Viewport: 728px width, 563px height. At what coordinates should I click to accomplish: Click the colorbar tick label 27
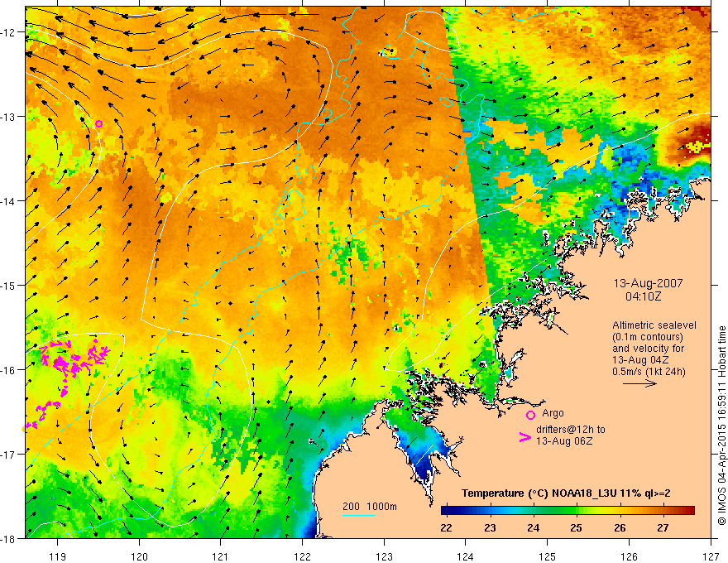click(663, 527)
